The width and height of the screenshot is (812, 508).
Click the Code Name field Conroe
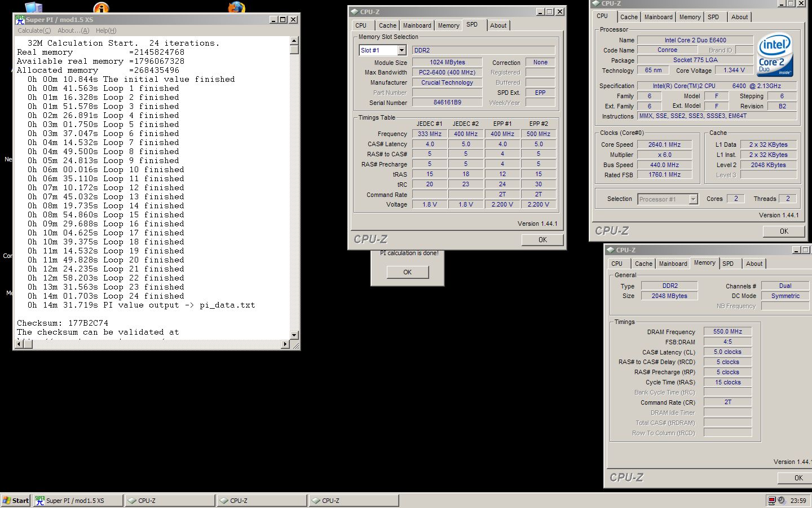(667, 50)
